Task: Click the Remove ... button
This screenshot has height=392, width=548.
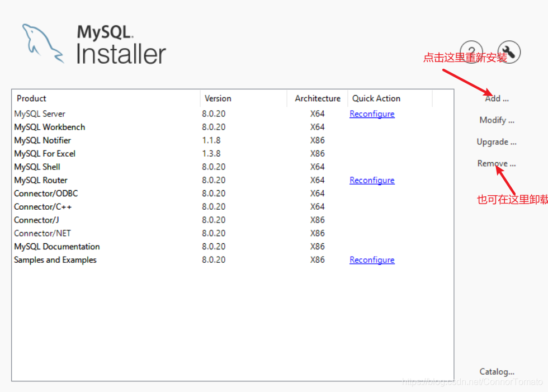Action: click(497, 163)
